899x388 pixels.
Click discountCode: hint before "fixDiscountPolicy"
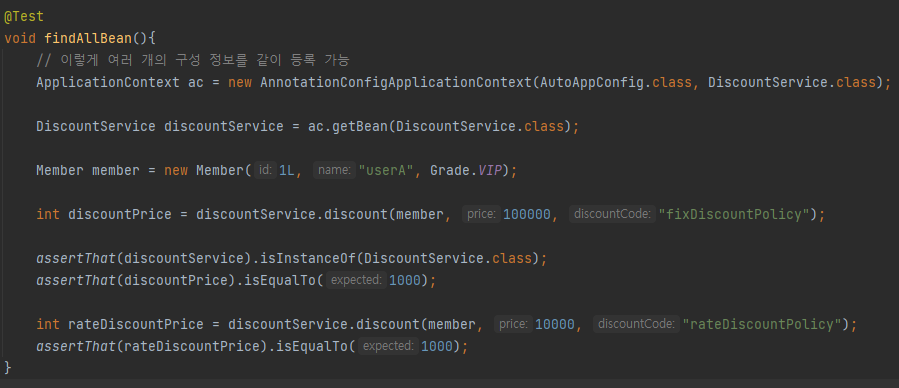[612, 214]
